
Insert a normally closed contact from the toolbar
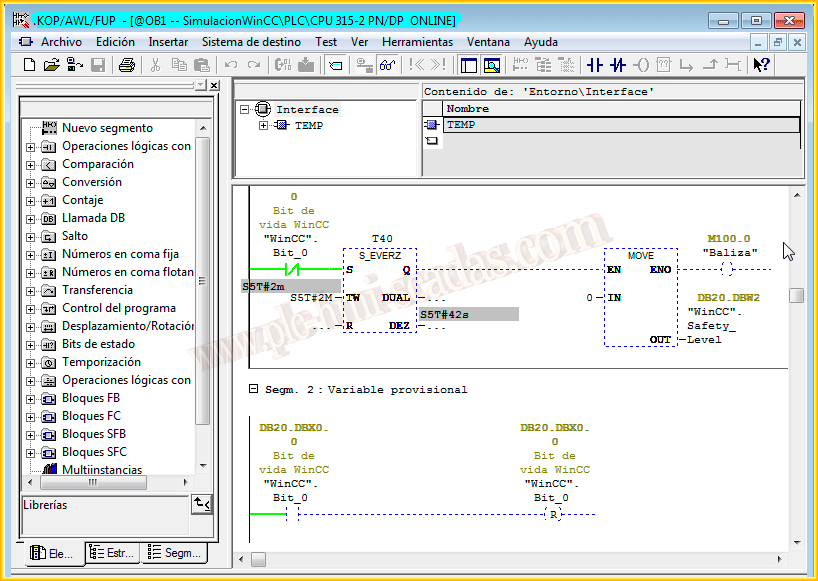pyautogui.click(x=618, y=65)
